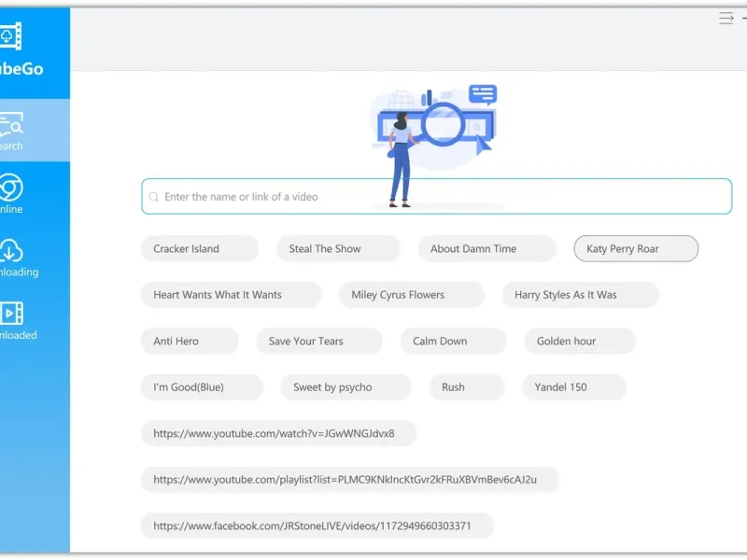Search for Harry Styles As It Was
The width and height of the screenshot is (747, 560).
point(566,295)
